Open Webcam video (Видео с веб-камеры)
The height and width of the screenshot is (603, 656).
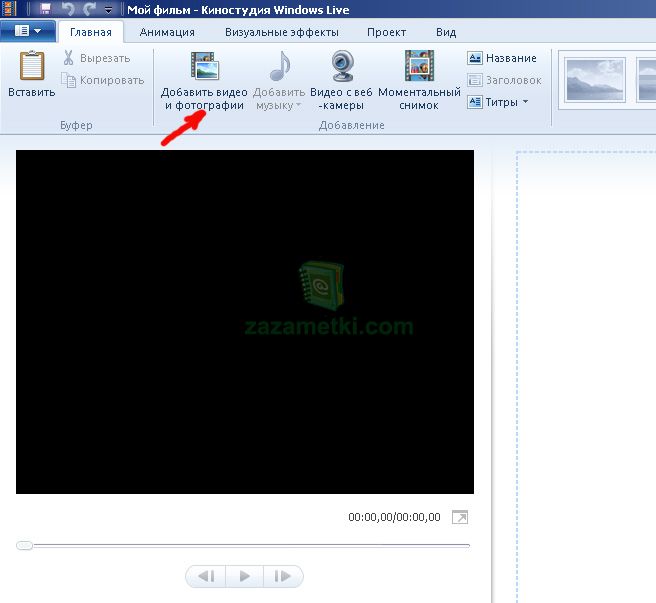(x=341, y=80)
